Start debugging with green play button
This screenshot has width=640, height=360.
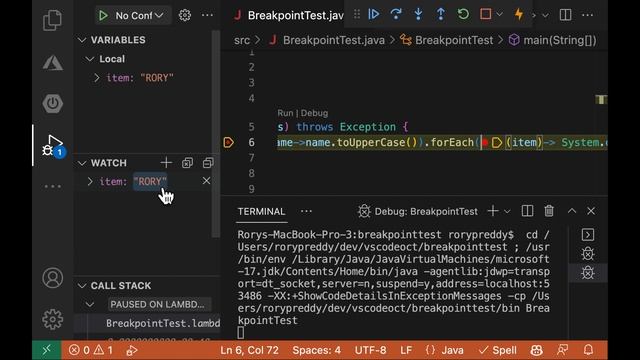[x=103, y=16]
